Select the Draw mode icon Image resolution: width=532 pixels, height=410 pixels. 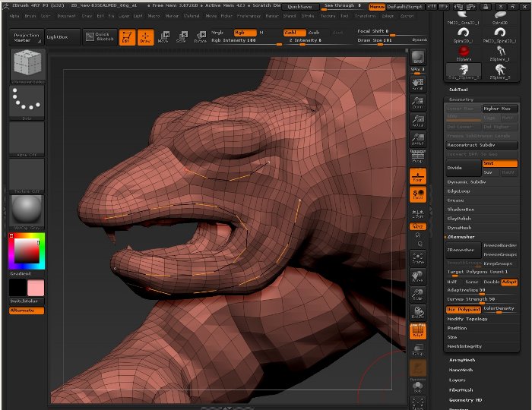coord(145,36)
